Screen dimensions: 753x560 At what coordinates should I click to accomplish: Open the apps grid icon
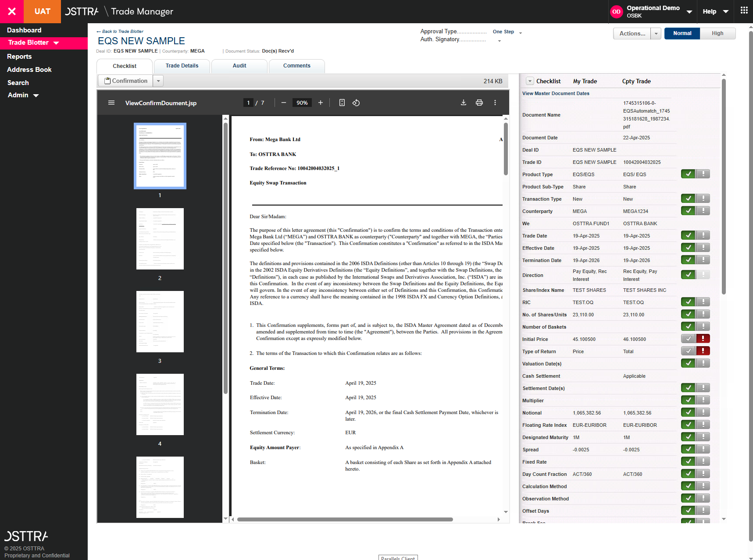pos(744,11)
